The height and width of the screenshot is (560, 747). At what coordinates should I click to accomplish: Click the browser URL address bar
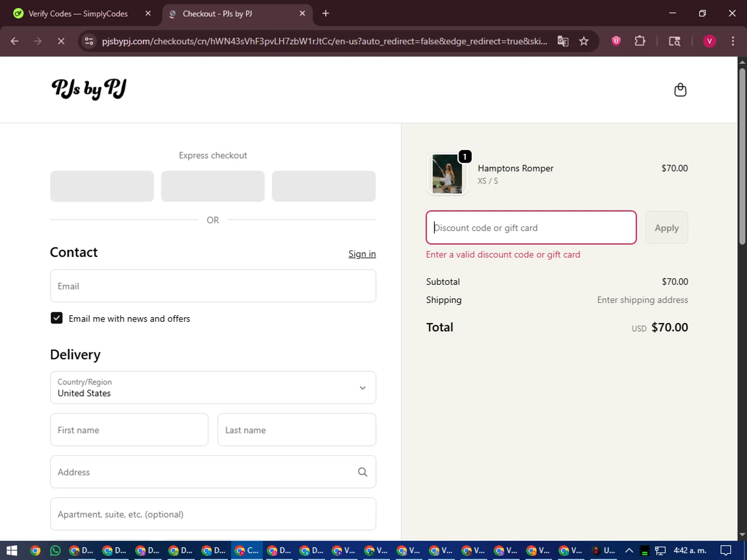pyautogui.click(x=324, y=41)
